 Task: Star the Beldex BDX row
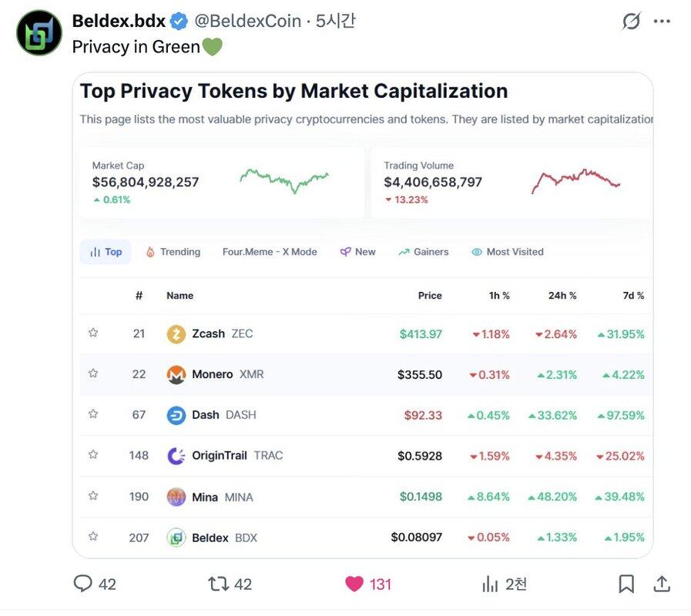click(93, 537)
